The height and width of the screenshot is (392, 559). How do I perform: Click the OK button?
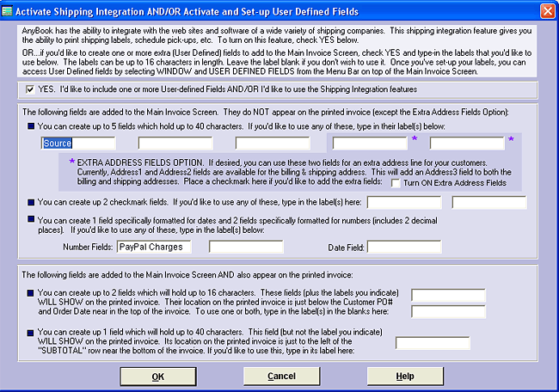pos(157,376)
